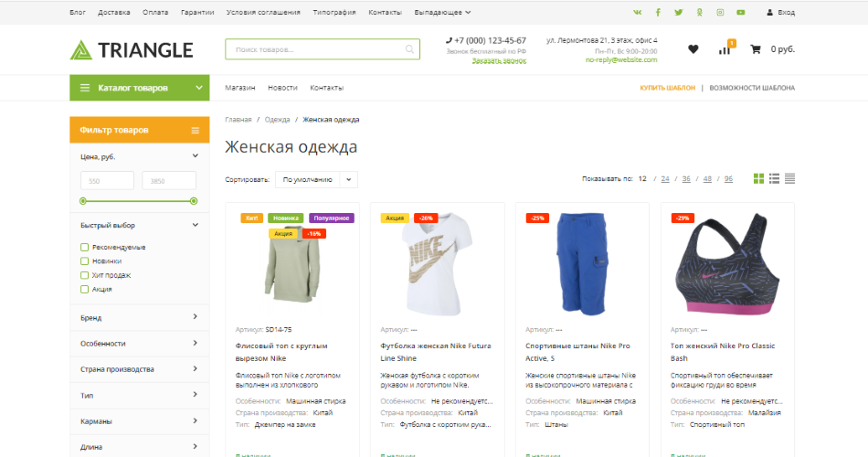Click the search magnifier icon

coord(408,49)
